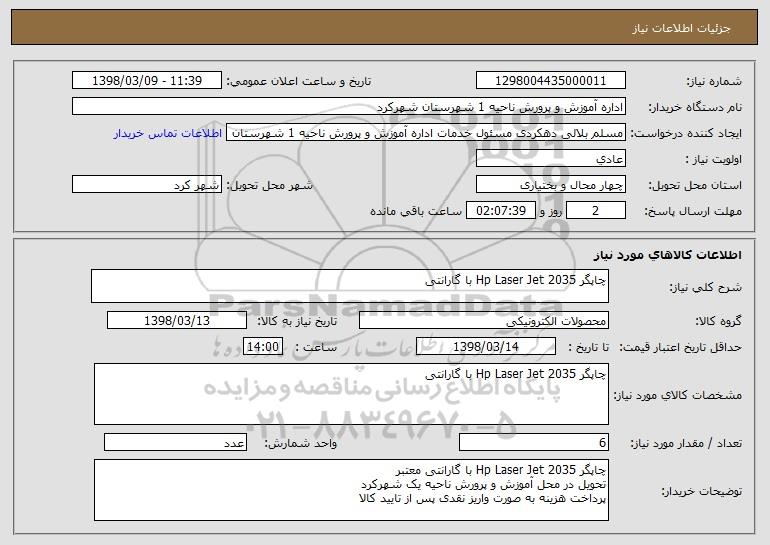Click the quantity field showing 6
Screen dimensions: 770x545
534,442
